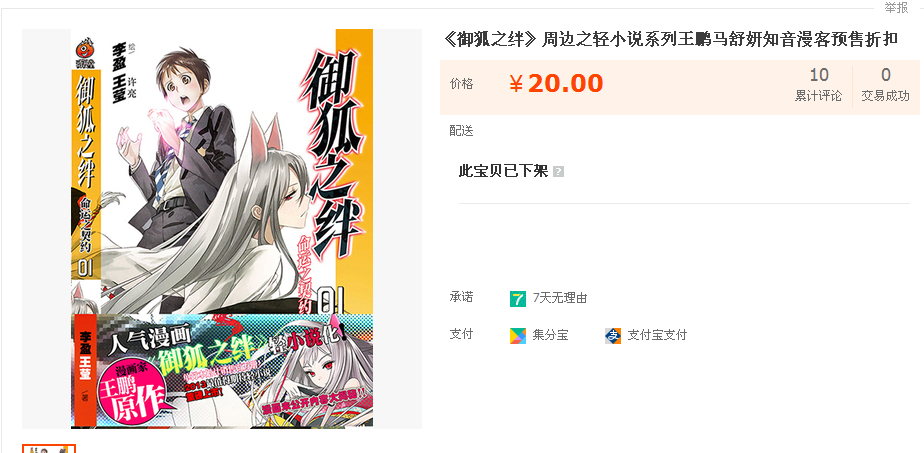
Task: Click the blue-orange 支付宝 icon
Action: tap(613, 336)
